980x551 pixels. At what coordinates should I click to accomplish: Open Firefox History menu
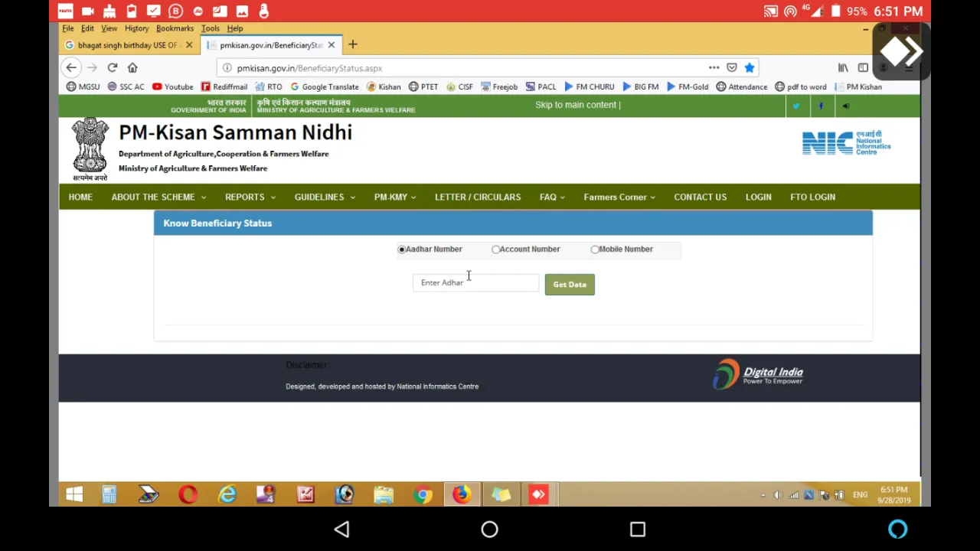click(137, 28)
